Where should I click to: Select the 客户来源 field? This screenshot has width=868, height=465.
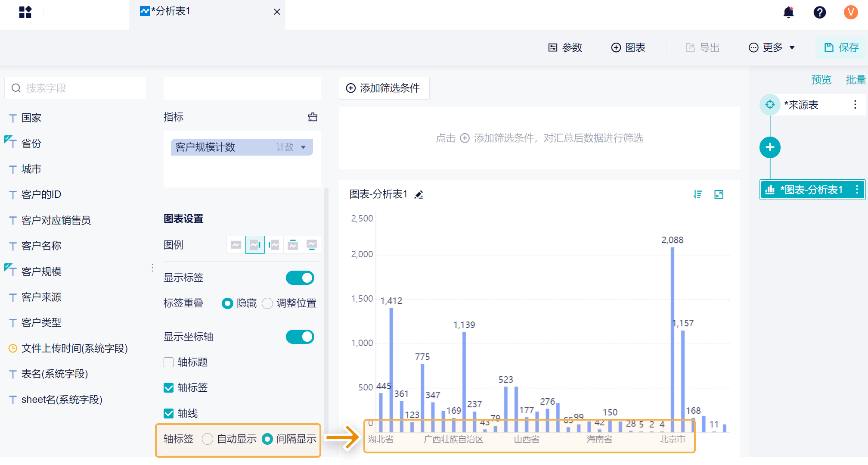(x=41, y=297)
